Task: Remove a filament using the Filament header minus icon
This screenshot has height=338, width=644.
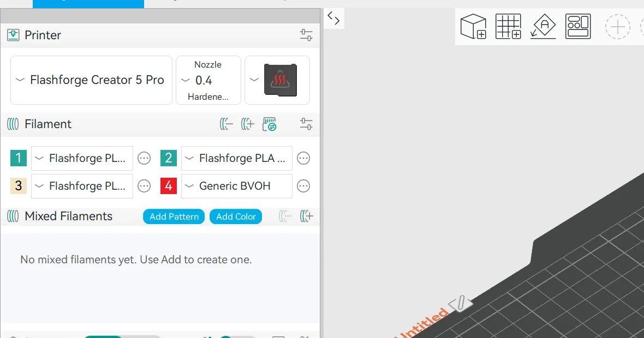Action: pos(226,124)
